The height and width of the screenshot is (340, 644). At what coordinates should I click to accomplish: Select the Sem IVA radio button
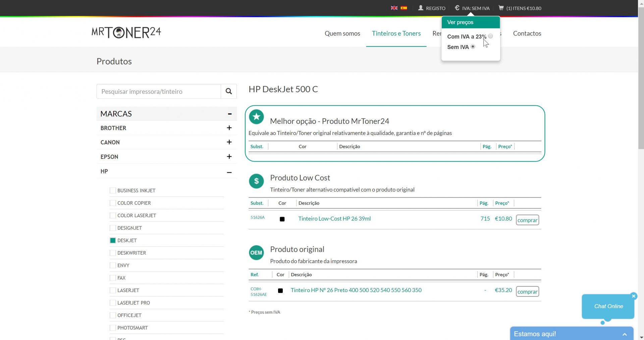tap(473, 47)
